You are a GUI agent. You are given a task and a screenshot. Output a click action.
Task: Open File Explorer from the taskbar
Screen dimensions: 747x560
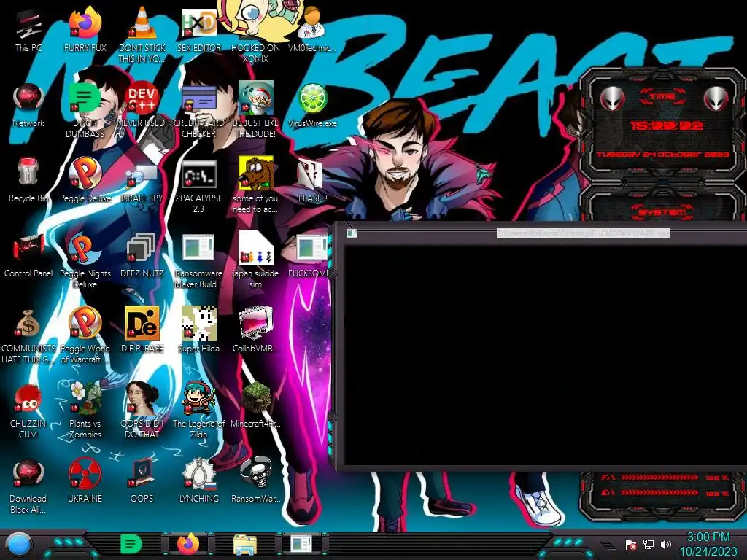245,545
